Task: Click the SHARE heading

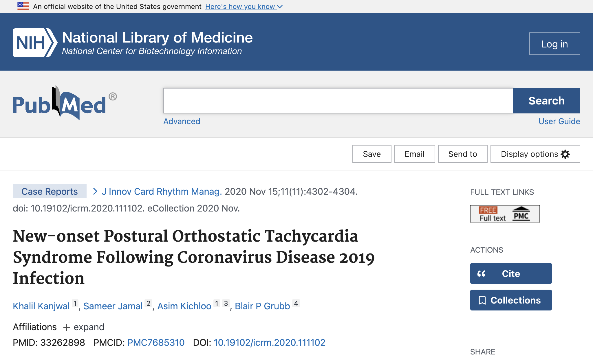Action: click(x=483, y=352)
